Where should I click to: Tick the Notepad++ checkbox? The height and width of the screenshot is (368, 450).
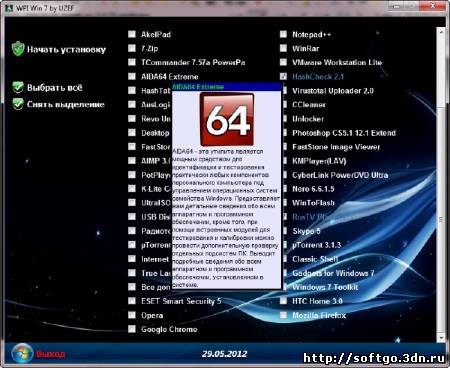click(x=283, y=34)
